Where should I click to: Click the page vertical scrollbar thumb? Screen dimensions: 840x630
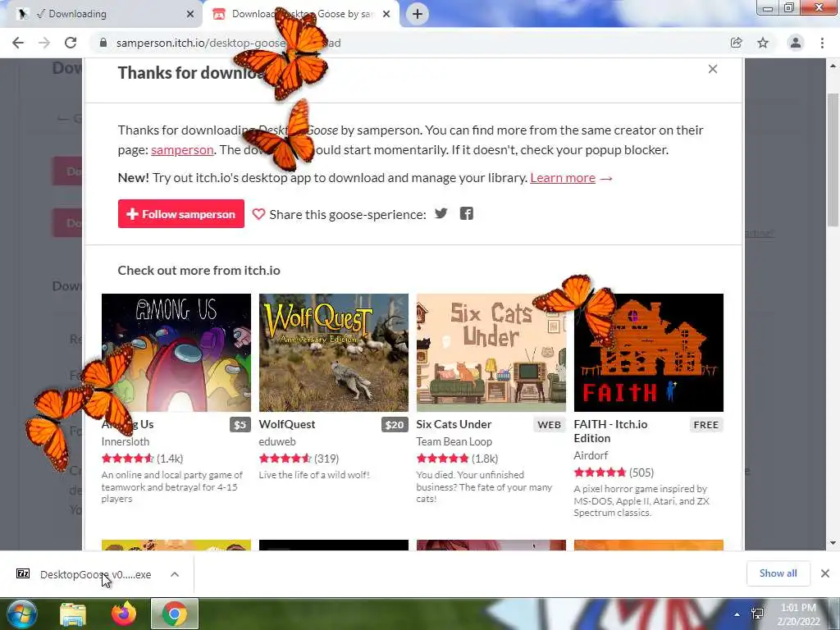point(833,159)
